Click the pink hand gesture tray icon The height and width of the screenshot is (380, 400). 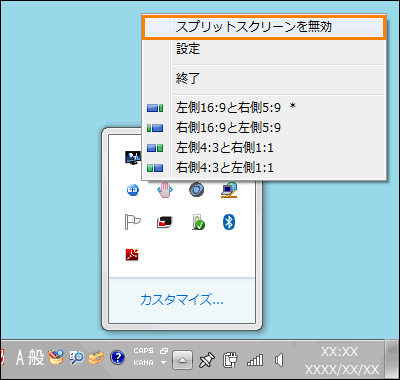[165, 190]
